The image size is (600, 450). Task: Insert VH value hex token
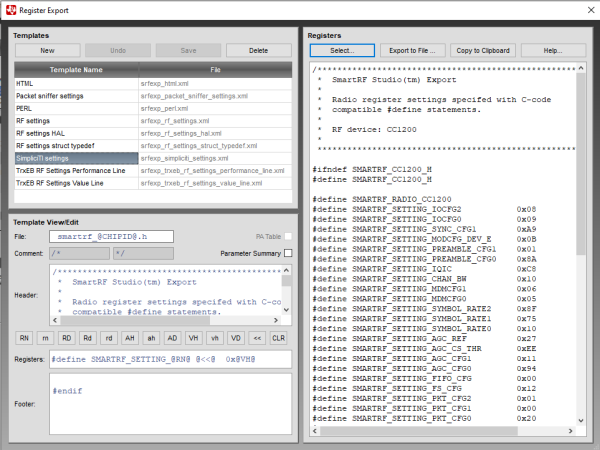[194, 338]
